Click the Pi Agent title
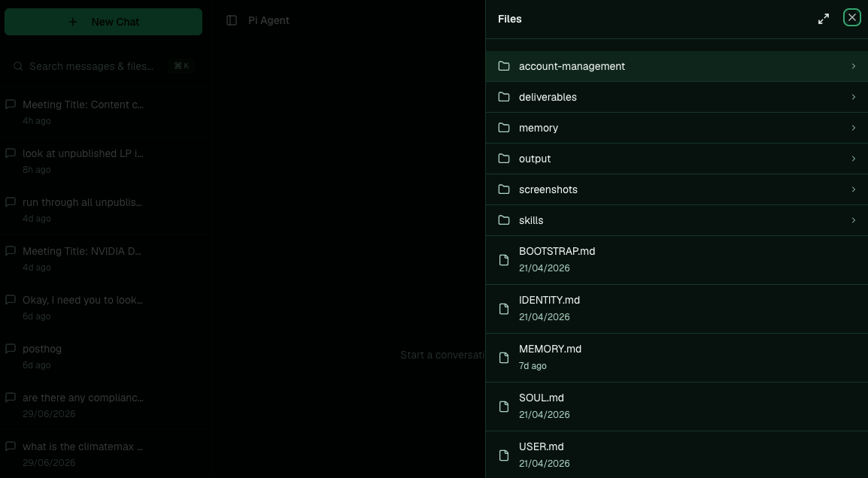The height and width of the screenshot is (478, 868). 269,20
